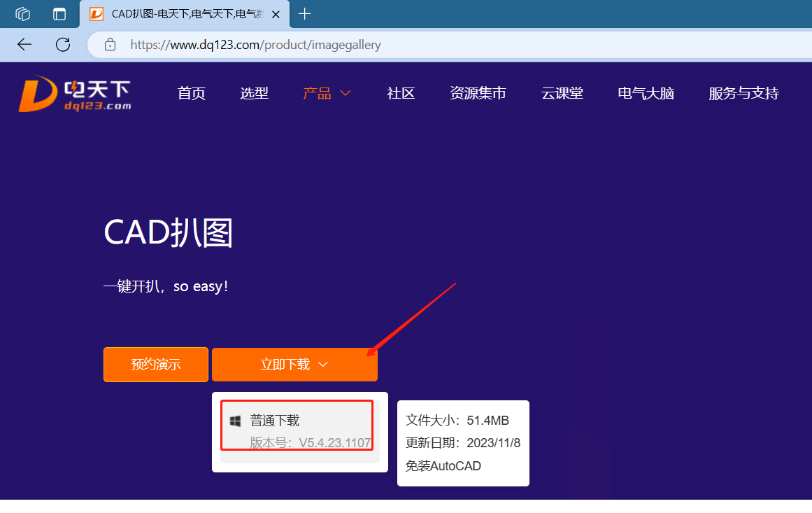812x513 pixels.
Task: Toggle the vertical tab actions icon
Action: pos(59,14)
